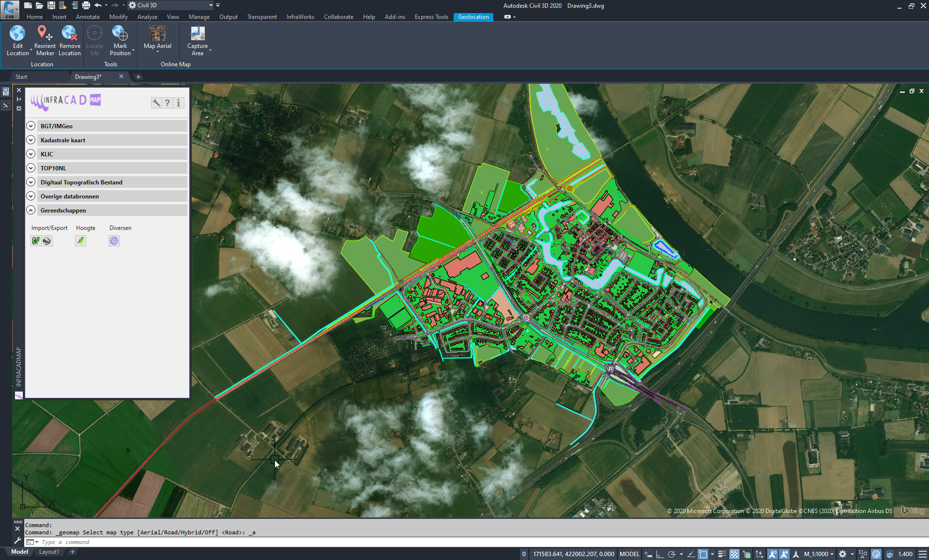Toggle grid display in status bar
The height and width of the screenshot is (560, 929).
coord(648,554)
